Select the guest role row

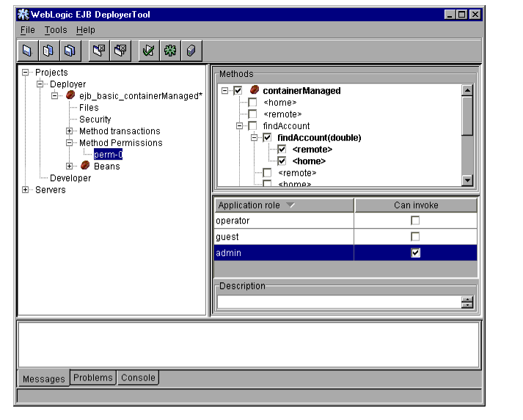pos(345,237)
